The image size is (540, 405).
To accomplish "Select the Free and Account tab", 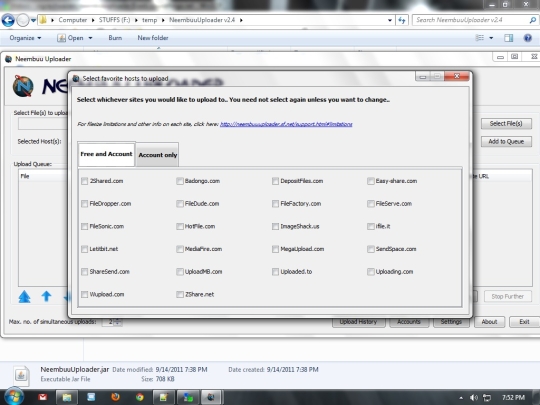I will 106,154.
